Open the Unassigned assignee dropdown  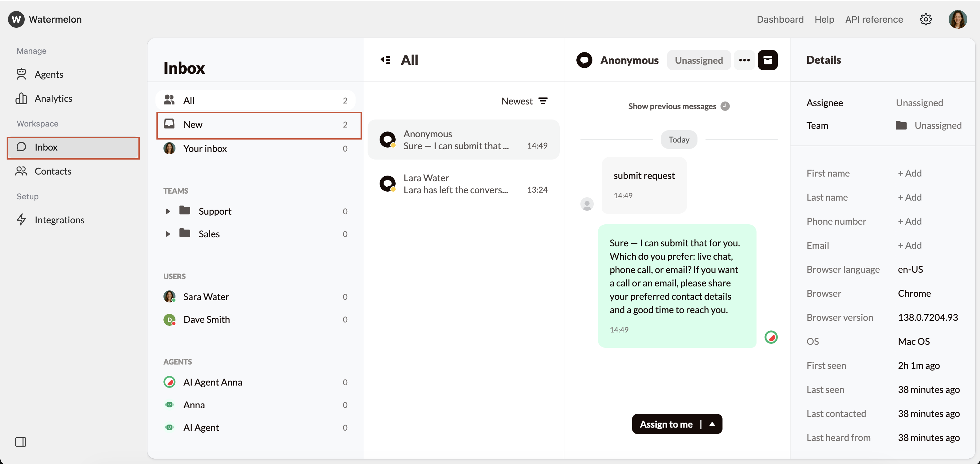pos(699,60)
